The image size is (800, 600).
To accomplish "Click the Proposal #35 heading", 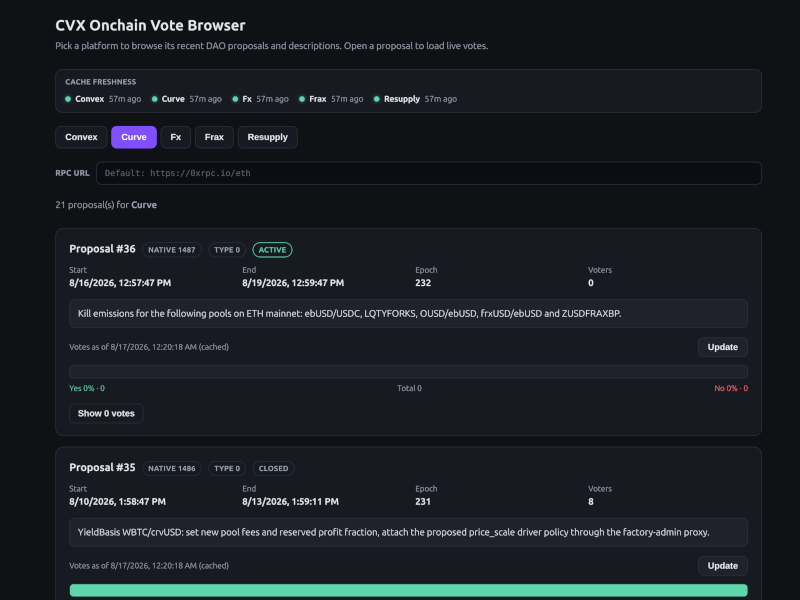I will pyautogui.click(x=103, y=467).
